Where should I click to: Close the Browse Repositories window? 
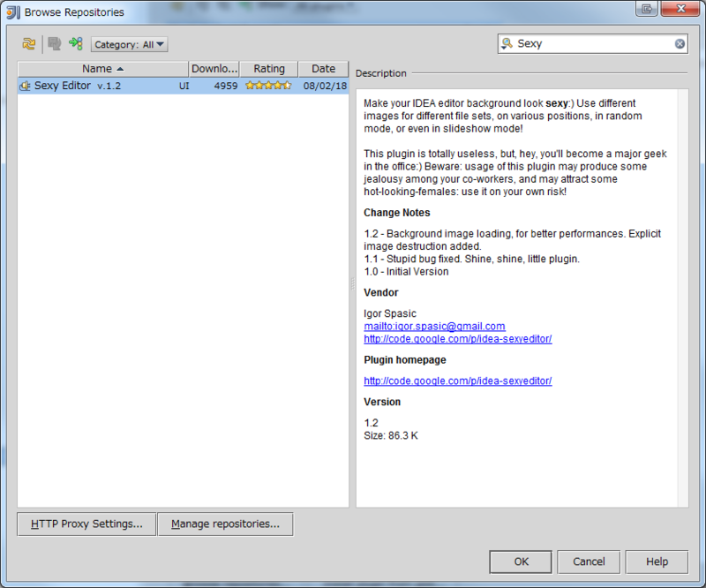[x=680, y=9]
